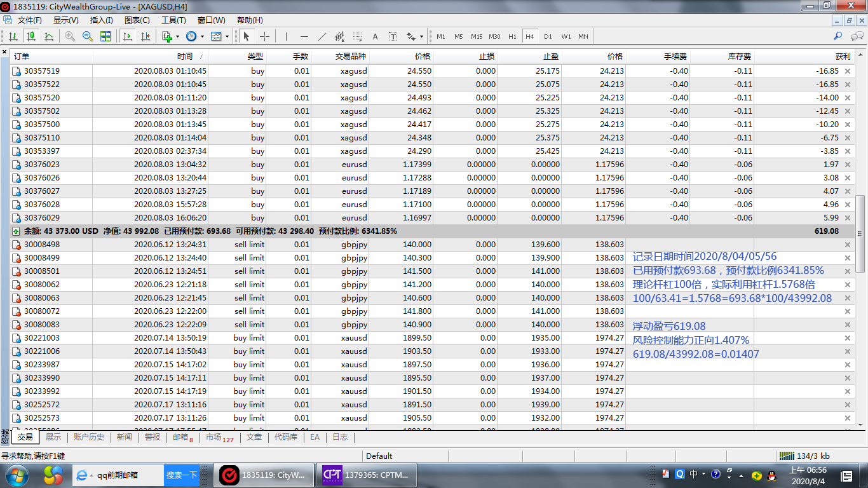Open the periodicity clock dropdown arrow

pyautogui.click(x=201, y=36)
